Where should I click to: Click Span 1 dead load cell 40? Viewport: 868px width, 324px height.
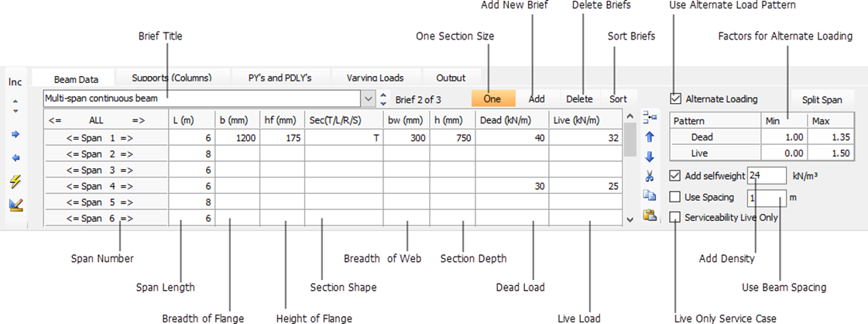pos(512,139)
